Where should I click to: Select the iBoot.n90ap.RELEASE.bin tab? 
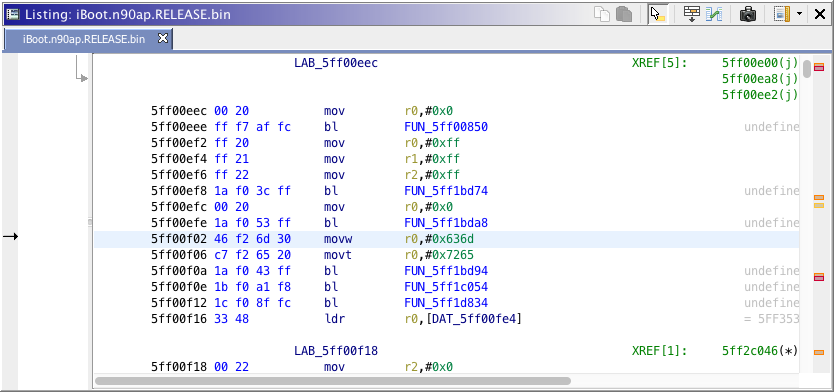[84, 39]
